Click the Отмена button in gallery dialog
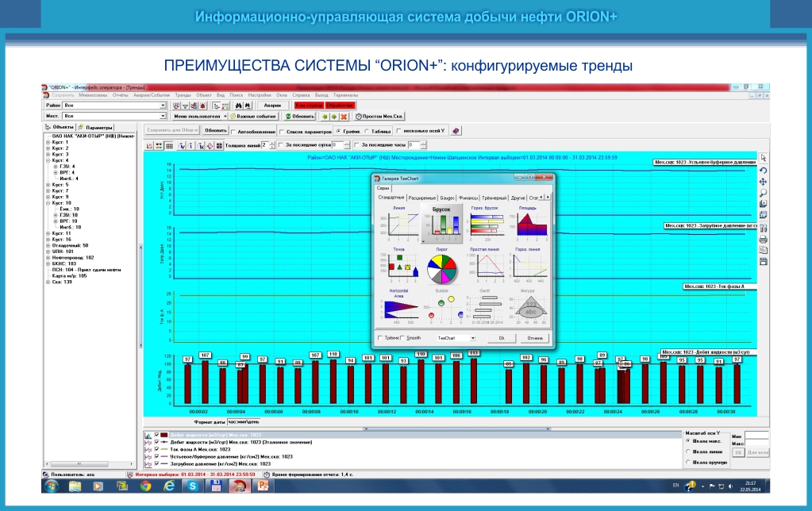 (x=535, y=338)
